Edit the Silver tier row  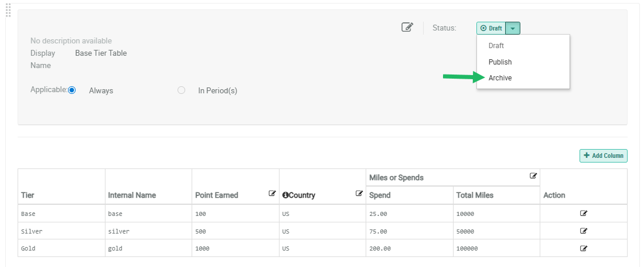point(584,231)
